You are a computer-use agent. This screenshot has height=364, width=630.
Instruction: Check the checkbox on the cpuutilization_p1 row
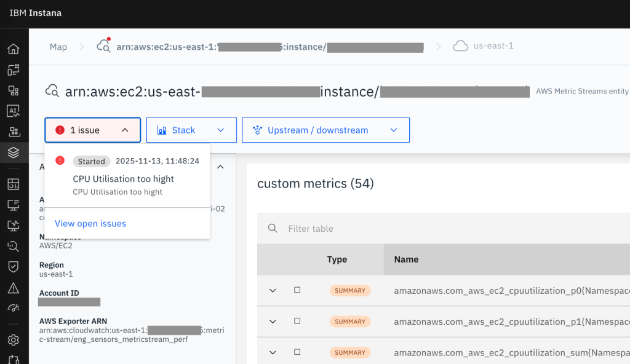point(297,321)
